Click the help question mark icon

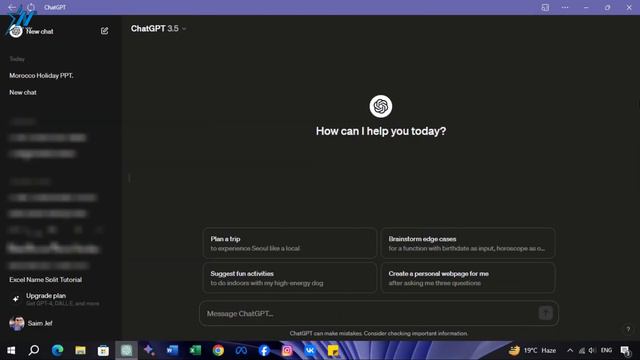pyautogui.click(x=628, y=329)
